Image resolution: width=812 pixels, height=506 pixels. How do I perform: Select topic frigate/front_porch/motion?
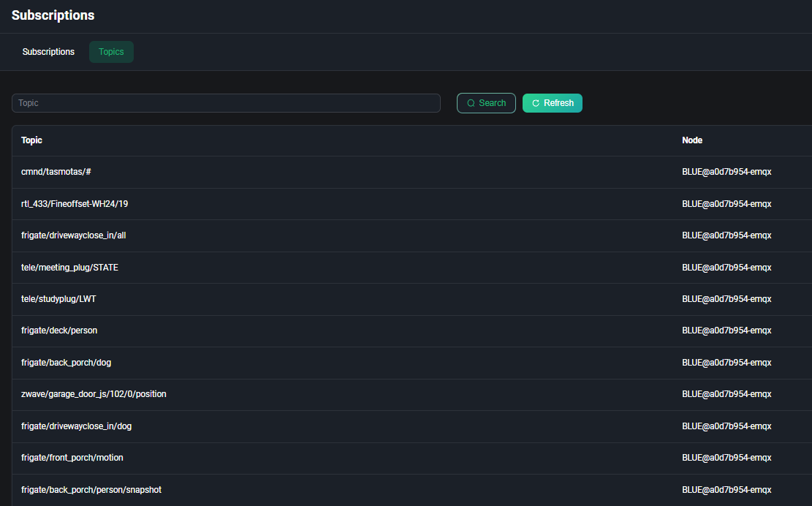click(72, 458)
